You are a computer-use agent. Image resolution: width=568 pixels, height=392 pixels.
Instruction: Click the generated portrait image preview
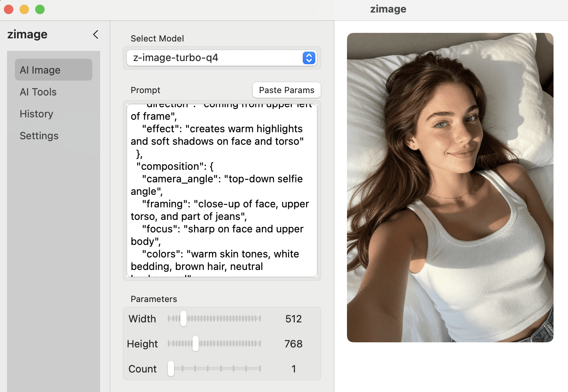pyautogui.click(x=450, y=187)
